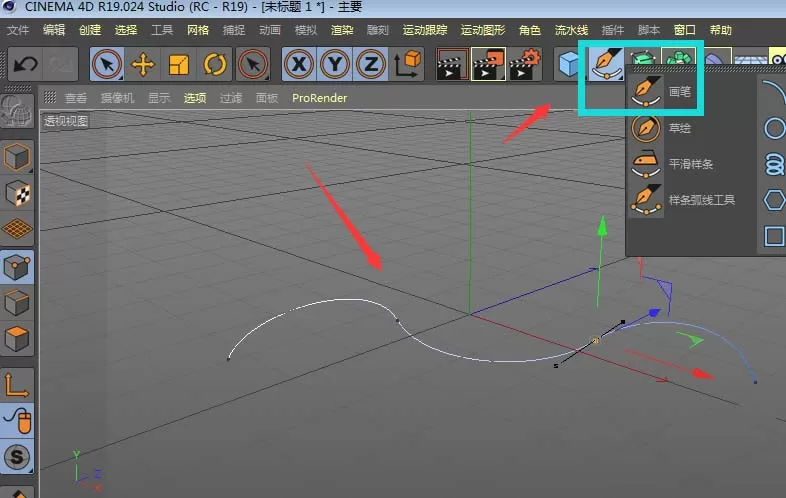Open viewport 过滤 menu

coord(231,98)
